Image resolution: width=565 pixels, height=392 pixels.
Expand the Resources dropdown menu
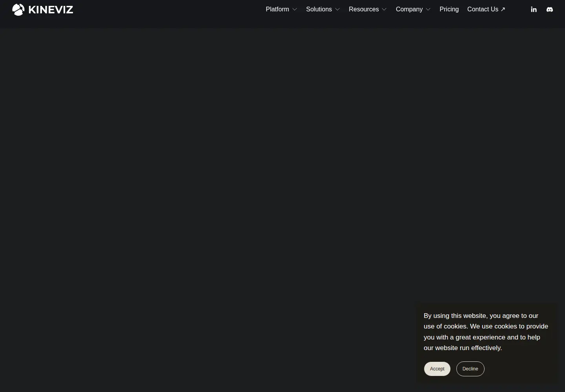(x=368, y=9)
